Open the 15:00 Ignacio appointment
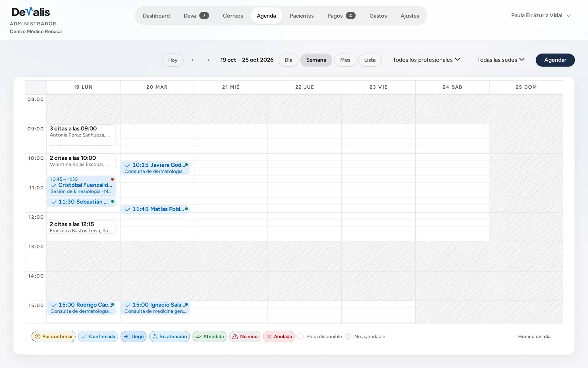Screen dimensions: 588x368 pyautogui.click(x=155, y=308)
